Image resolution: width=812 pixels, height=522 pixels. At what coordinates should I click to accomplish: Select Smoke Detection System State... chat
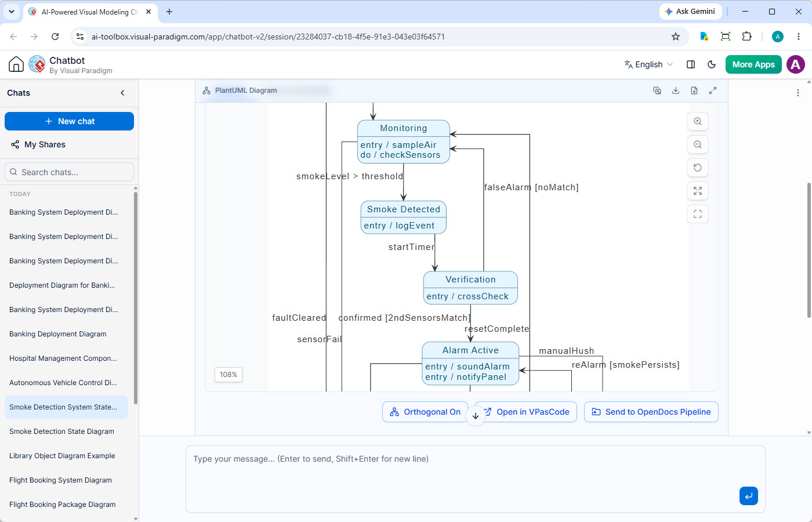[66, 407]
